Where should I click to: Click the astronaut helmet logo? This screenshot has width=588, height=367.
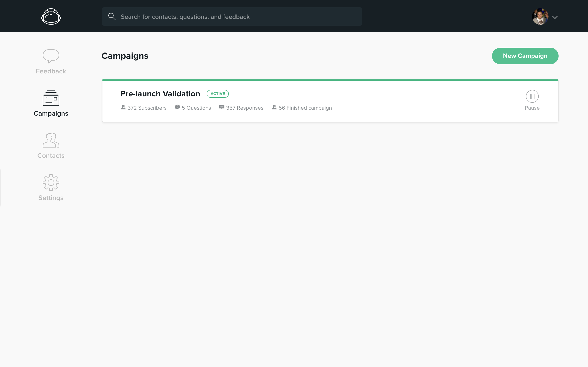[x=51, y=17]
